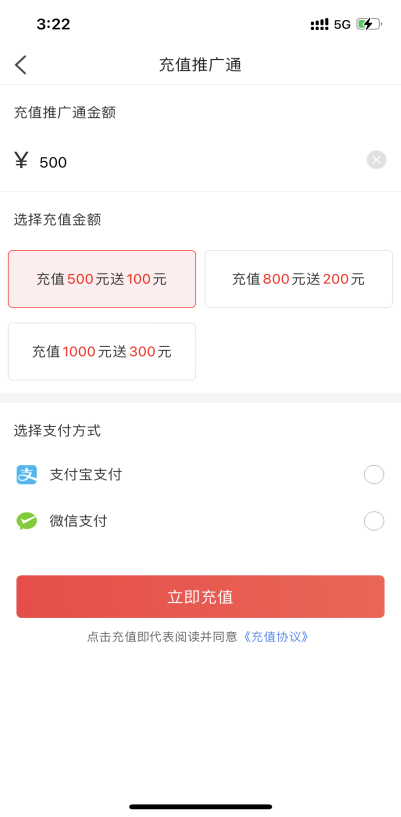The height and width of the screenshot is (817, 401).
Task: Tap the 微信支付 label text
Action: tap(79, 521)
